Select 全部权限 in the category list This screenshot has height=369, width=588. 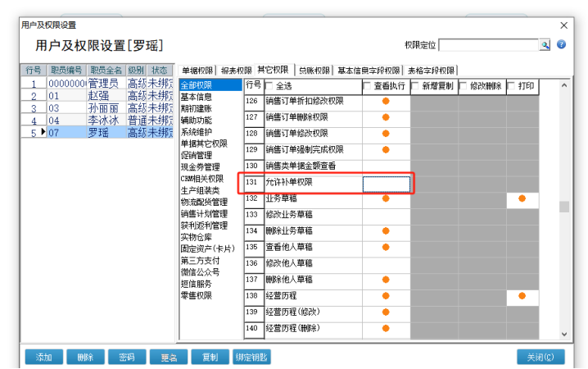[210, 85]
